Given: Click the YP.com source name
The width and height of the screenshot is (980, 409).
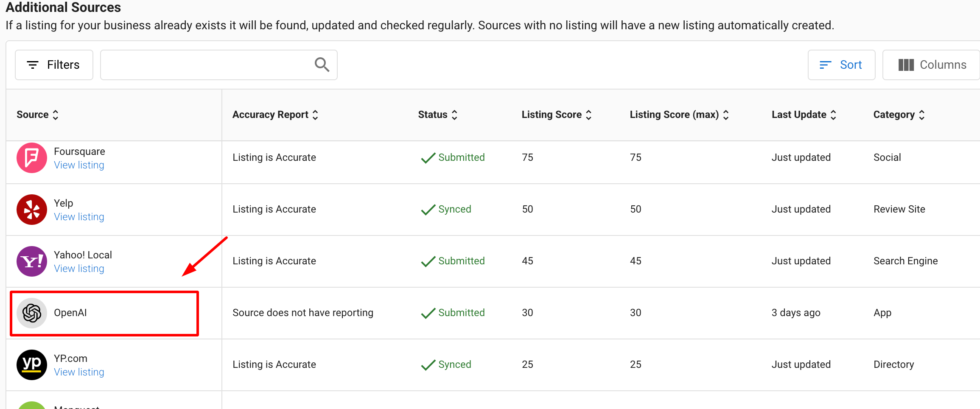Looking at the screenshot, I should pos(70,359).
